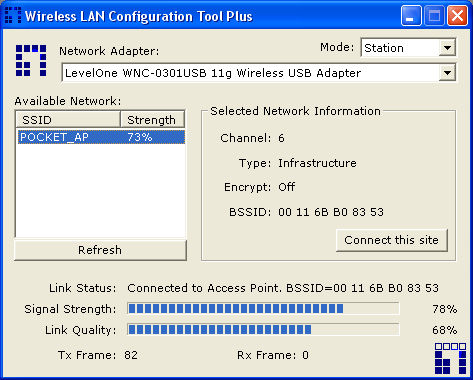Click the LevelOne WNC-0301USB adapter field
Viewport: 473px width, 380px height.
click(259, 73)
